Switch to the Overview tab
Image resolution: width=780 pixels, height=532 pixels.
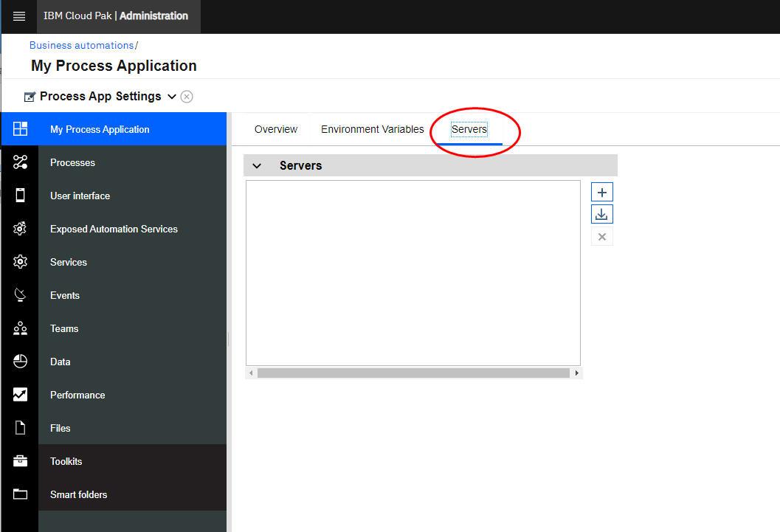[x=275, y=128]
